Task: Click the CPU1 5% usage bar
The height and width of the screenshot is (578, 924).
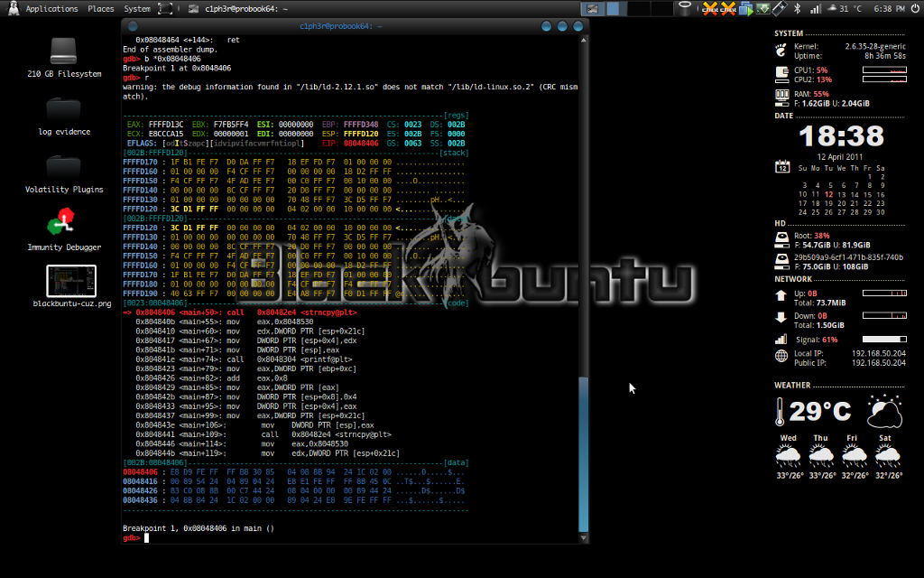Action: pos(884,70)
